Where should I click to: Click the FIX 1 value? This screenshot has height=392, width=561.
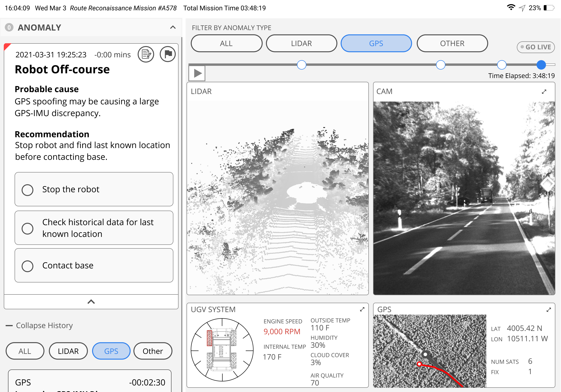click(530, 372)
